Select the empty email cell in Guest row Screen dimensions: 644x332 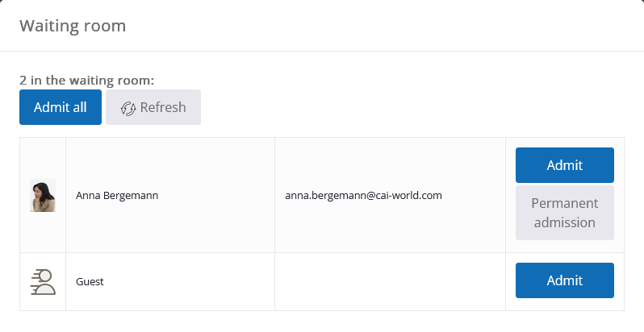(x=390, y=281)
